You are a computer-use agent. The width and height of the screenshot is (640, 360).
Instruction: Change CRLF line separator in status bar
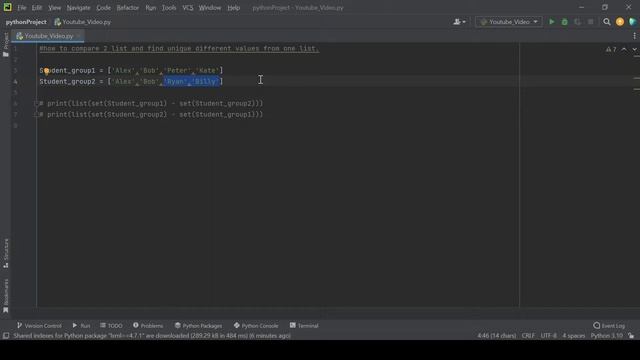coord(528,336)
